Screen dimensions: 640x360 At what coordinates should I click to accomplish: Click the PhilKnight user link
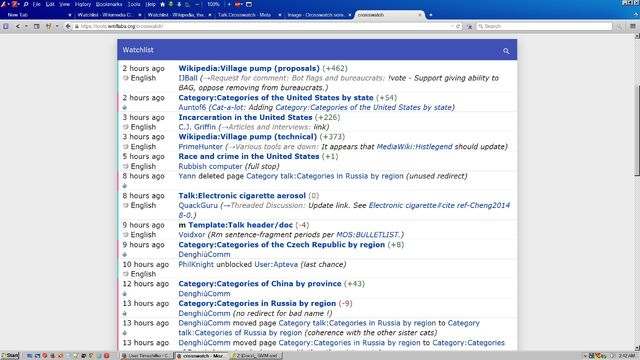click(196, 264)
